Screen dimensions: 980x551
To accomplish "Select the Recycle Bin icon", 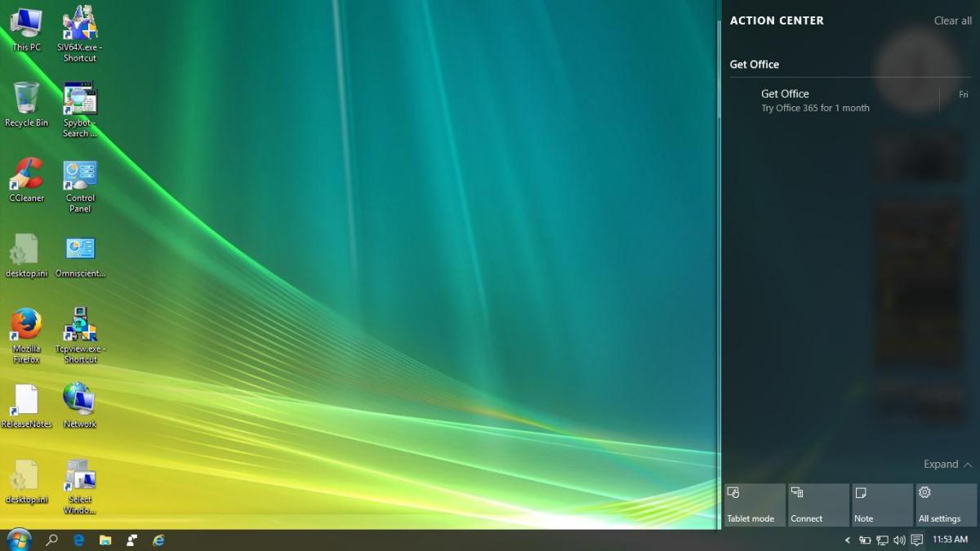I will click(26, 104).
